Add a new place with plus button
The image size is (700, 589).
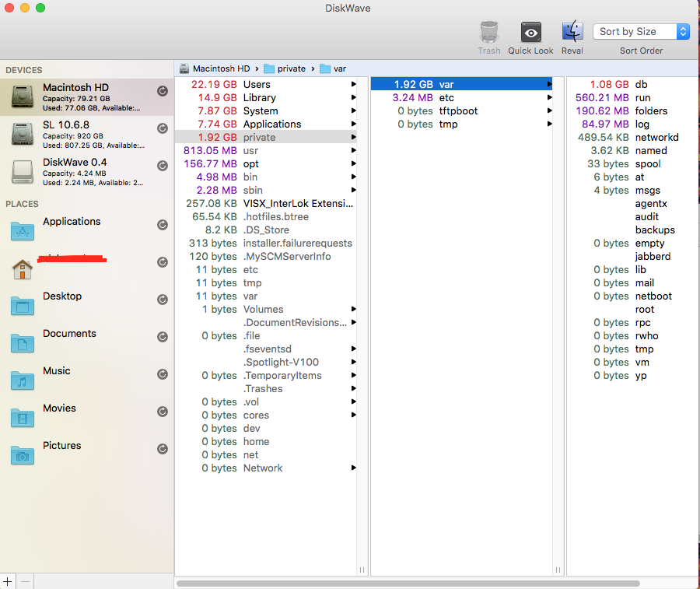point(8,581)
